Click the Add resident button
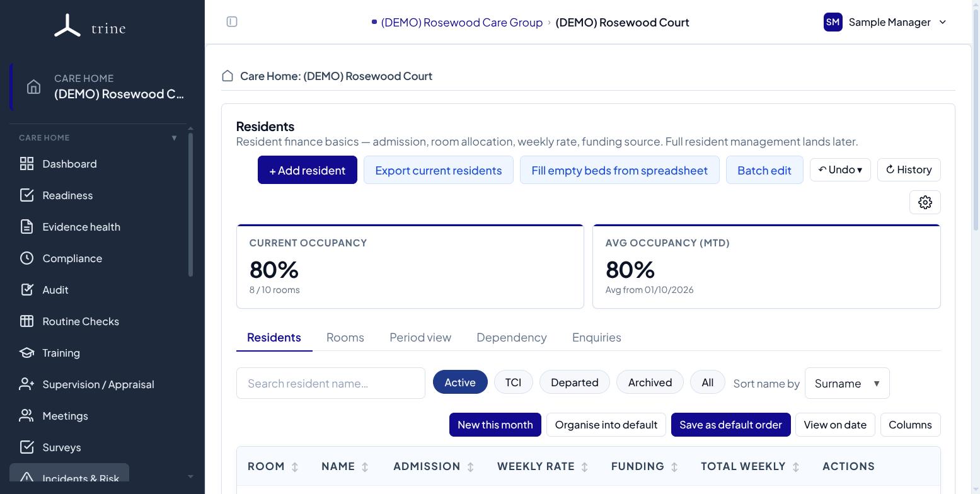 tap(308, 170)
